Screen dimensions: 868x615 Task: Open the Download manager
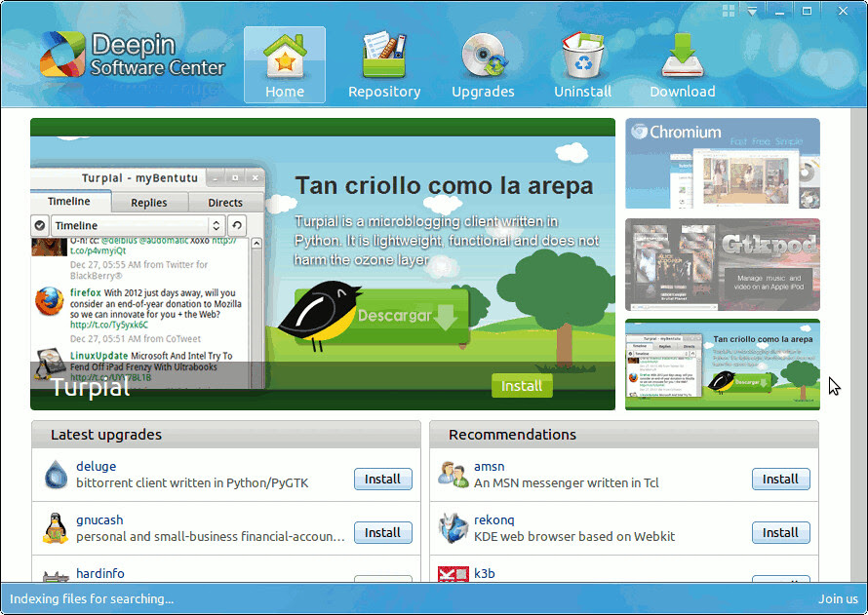pyautogui.click(x=682, y=62)
